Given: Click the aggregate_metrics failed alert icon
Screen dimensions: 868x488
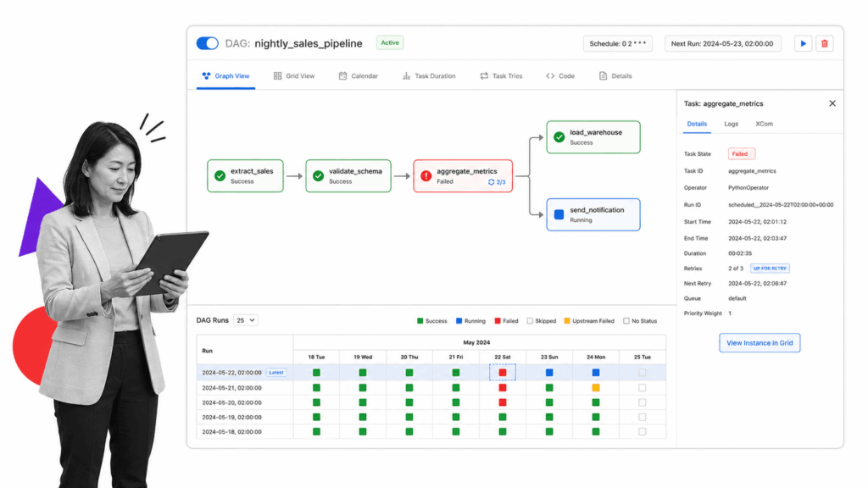Looking at the screenshot, I should point(426,176).
